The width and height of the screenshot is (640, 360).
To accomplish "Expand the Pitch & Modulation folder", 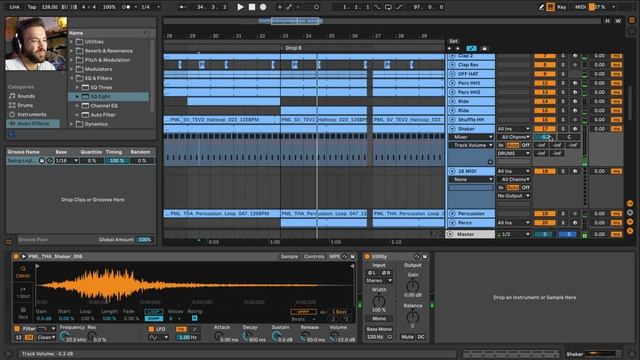I will [x=72, y=60].
